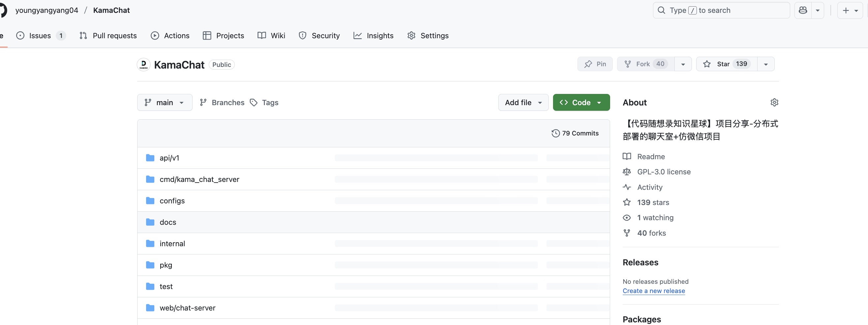Star the KamaChat repository
868x325 pixels.
pos(727,64)
